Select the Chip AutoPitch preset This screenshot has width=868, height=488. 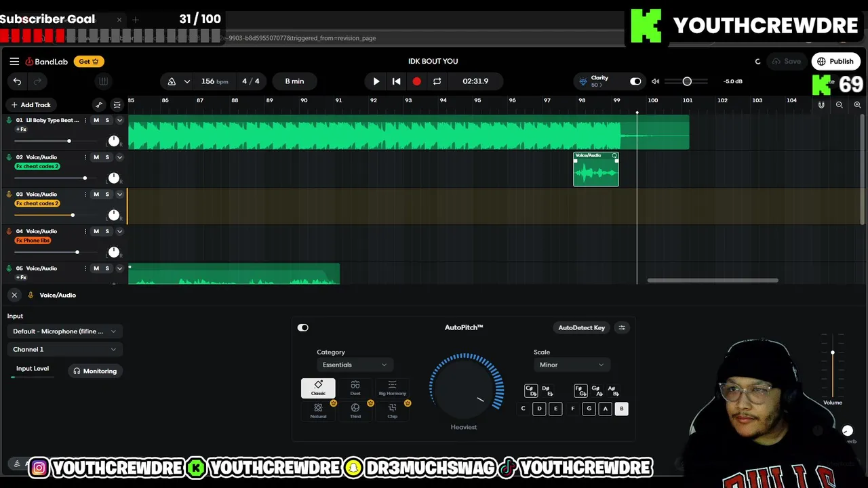tap(392, 411)
